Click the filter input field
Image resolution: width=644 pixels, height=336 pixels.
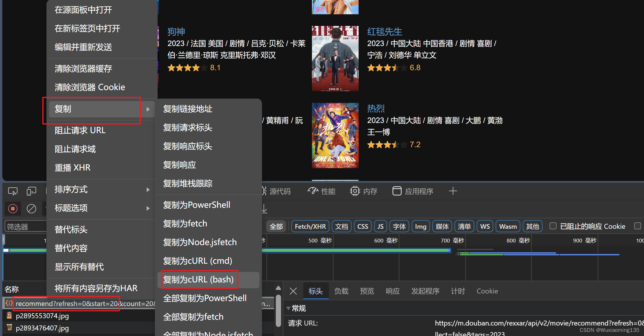25,227
